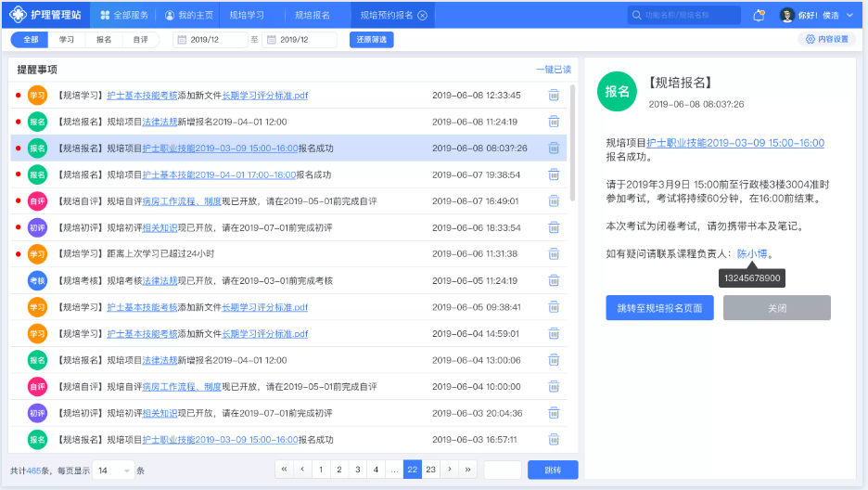Select the 自评 filter
The width and height of the screenshot is (868, 490).
tap(141, 40)
